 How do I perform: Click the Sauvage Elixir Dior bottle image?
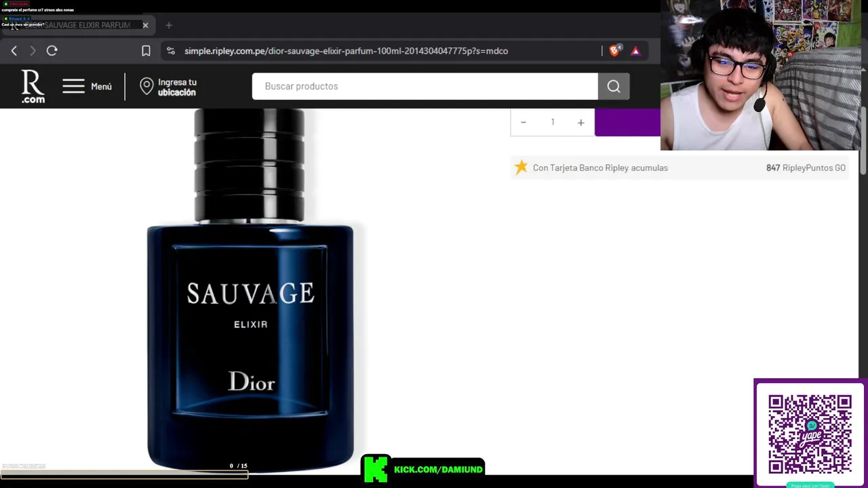pyautogui.click(x=250, y=290)
